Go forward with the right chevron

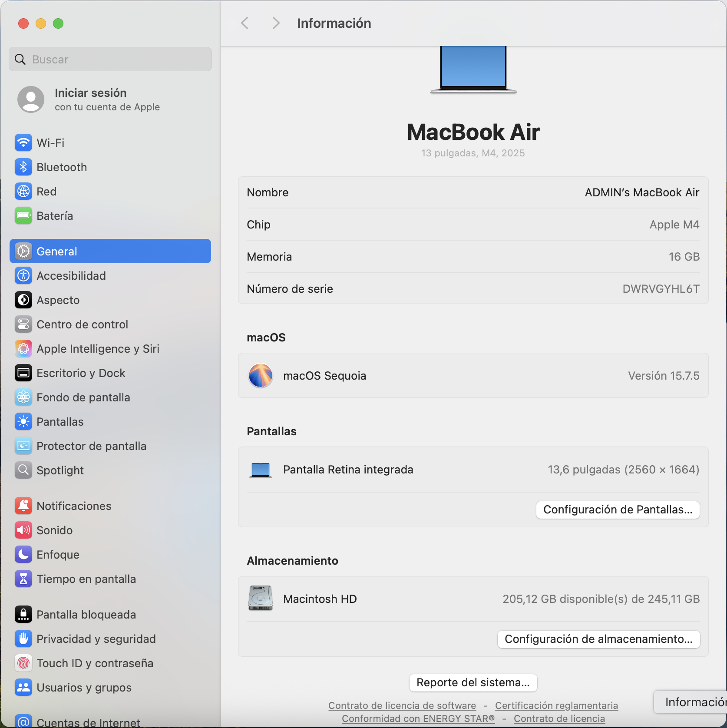click(276, 23)
